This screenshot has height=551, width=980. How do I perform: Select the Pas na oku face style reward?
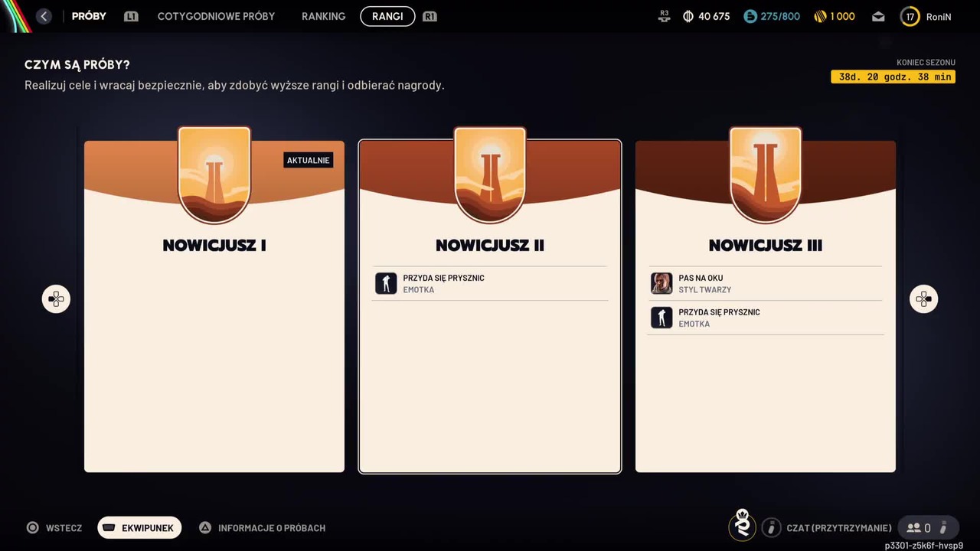(x=766, y=283)
